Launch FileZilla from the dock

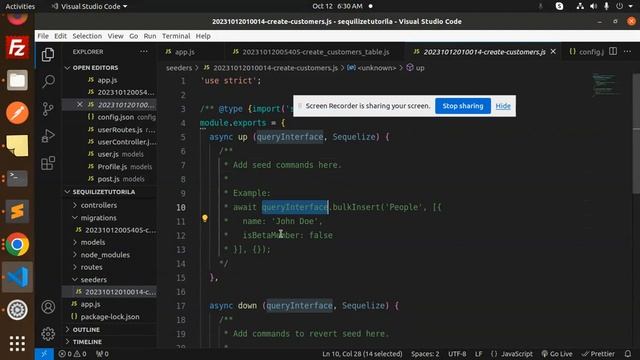pos(17,48)
